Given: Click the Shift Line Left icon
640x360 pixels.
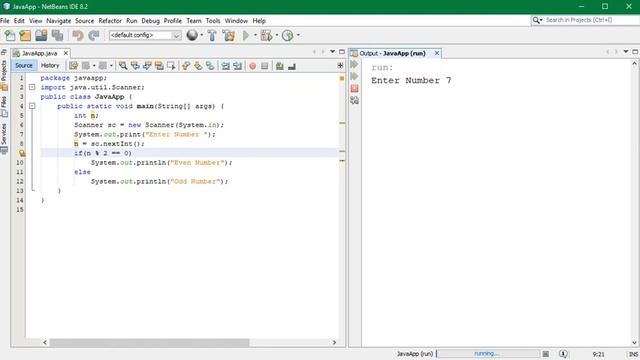Looking at the screenshot, I should click(x=225, y=66).
